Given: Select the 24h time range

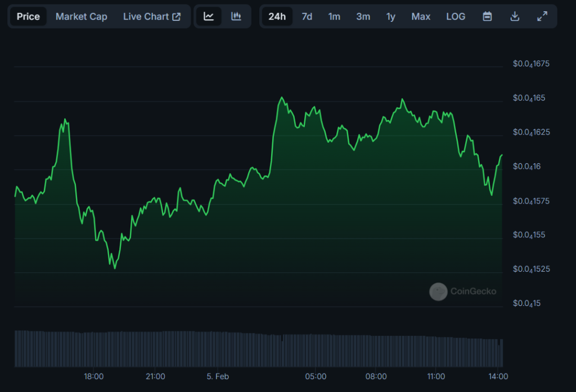Looking at the screenshot, I should (277, 16).
